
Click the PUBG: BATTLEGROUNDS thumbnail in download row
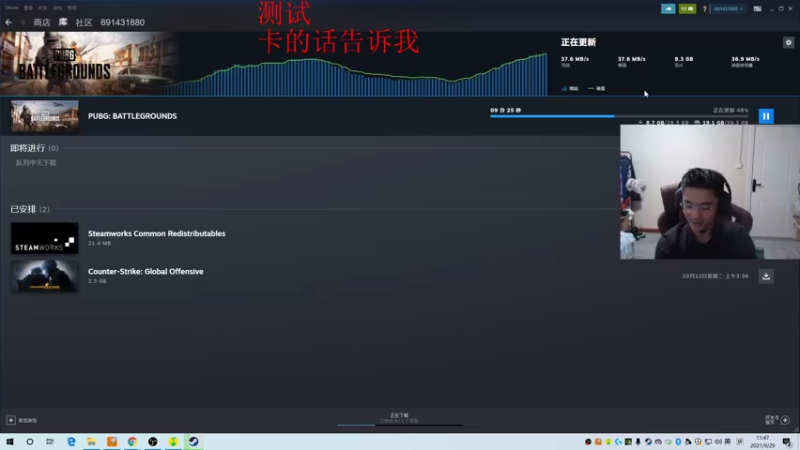pos(45,116)
